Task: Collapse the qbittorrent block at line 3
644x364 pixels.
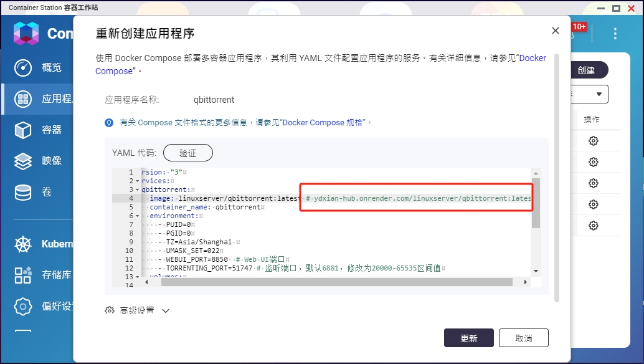Action: [x=137, y=190]
